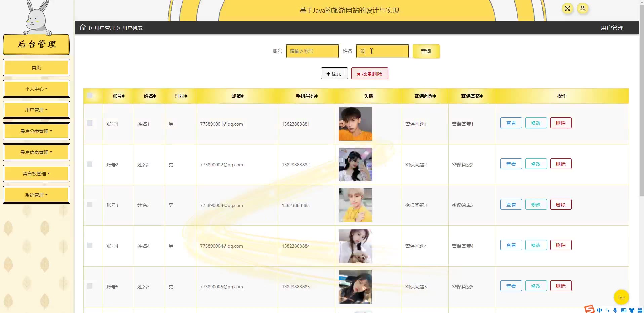This screenshot has height=313, width=644.
Task: Click the 批量删除 button
Action: (x=369, y=74)
